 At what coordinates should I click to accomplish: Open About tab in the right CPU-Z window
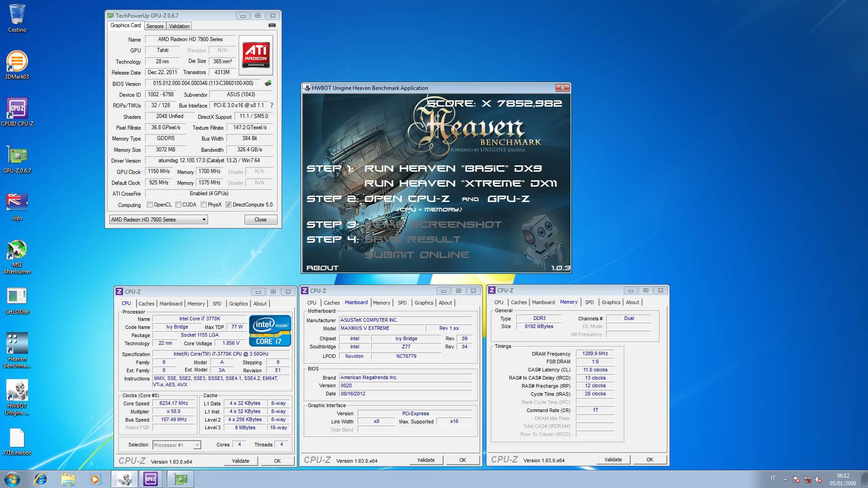pyautogui.click(x=632, y=302)
